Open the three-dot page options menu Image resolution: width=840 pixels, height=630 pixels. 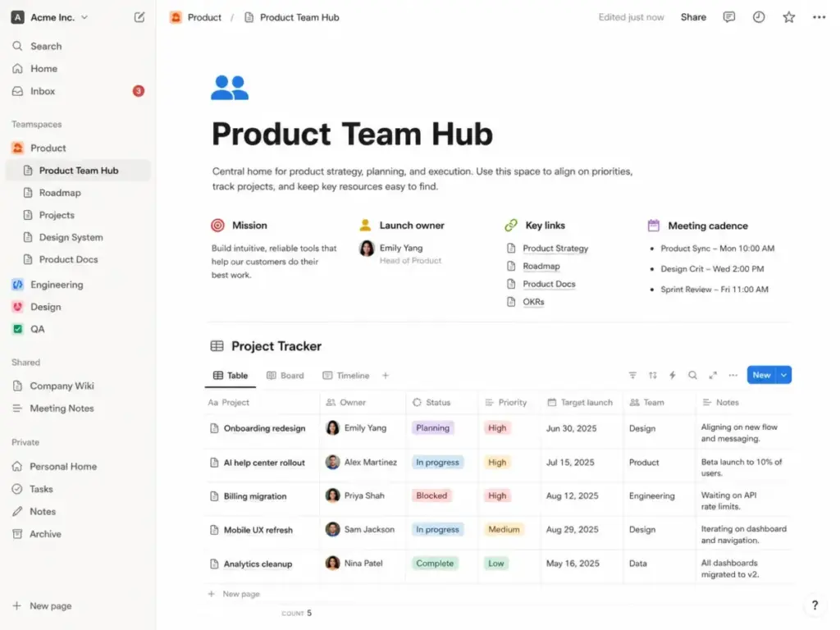click(819, 17)
